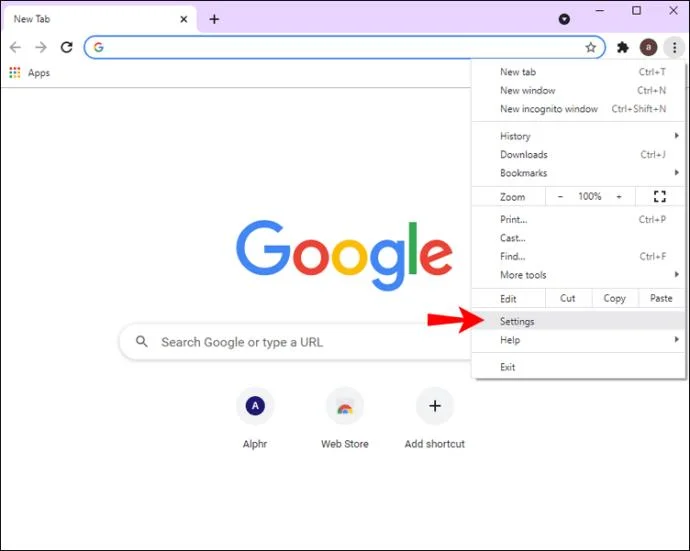Open the profile avatar icon
690x551 pixels.
pyautogui.click(x=648, y=47)
